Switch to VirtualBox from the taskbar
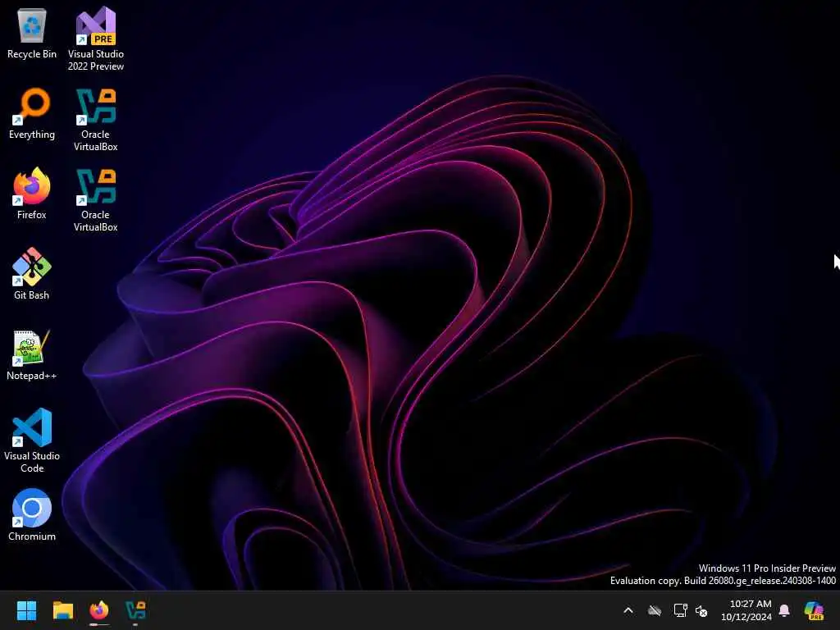Viewport: 840px width, 630px height. click(x=135, y=610)
